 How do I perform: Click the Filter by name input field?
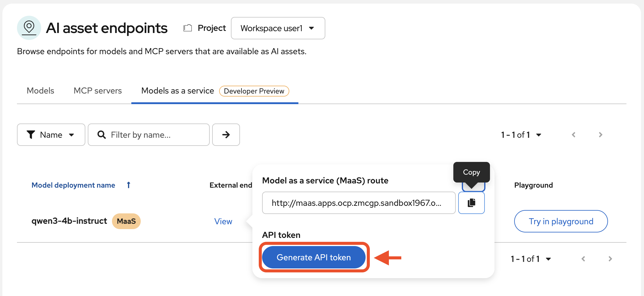[149, 135]
